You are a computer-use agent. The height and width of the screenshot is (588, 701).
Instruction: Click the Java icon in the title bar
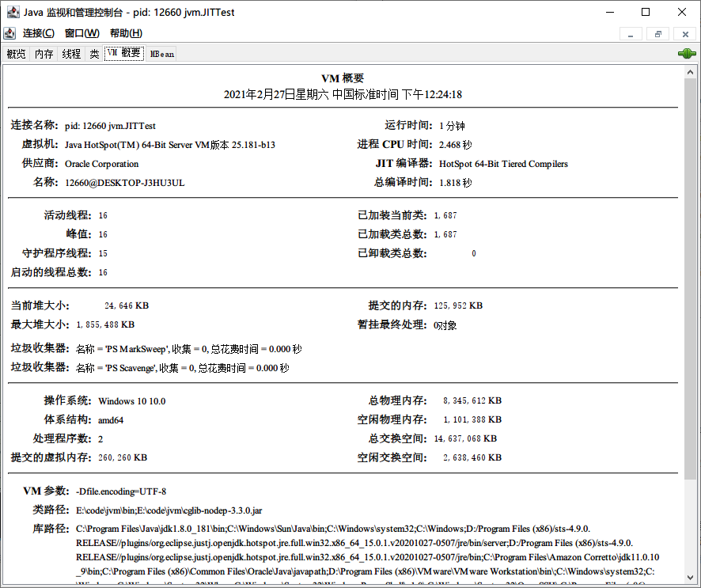13,12
